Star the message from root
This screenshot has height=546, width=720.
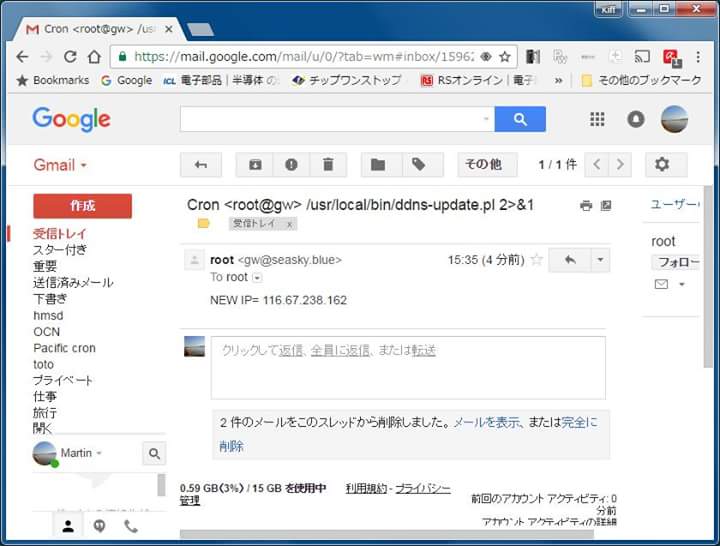536,260
